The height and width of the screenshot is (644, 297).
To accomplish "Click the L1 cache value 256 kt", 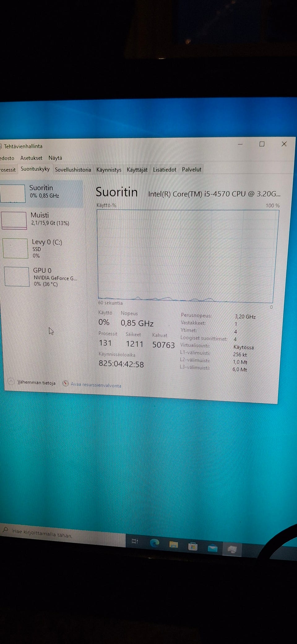I will point(240,355).
